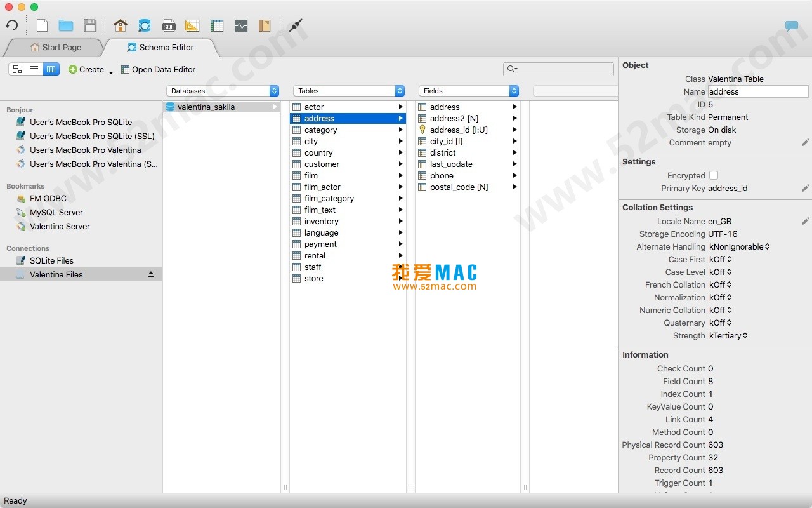Open the Schema Editor toolbar icon
Viewport: 812px width, 508px height.
[x=145, y=25]
